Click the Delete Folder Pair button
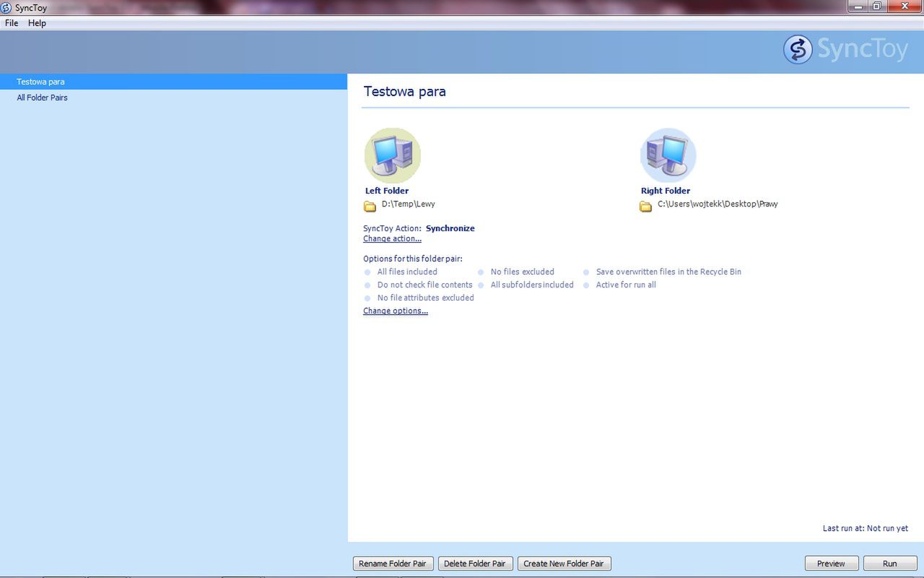924x578 pixels. tap(475, 564)
